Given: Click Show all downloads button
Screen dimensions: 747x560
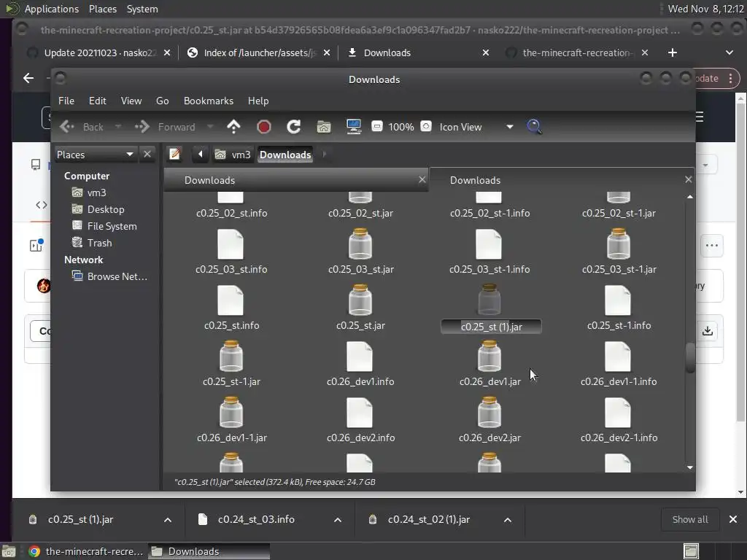Looking at the screenshot, I should pos(690,519).
